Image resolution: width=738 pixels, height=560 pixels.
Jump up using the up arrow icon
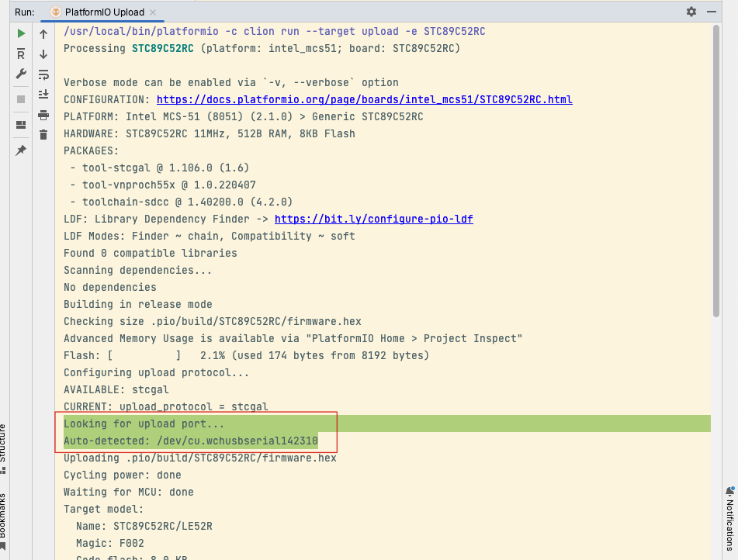(x=43, y=34)
